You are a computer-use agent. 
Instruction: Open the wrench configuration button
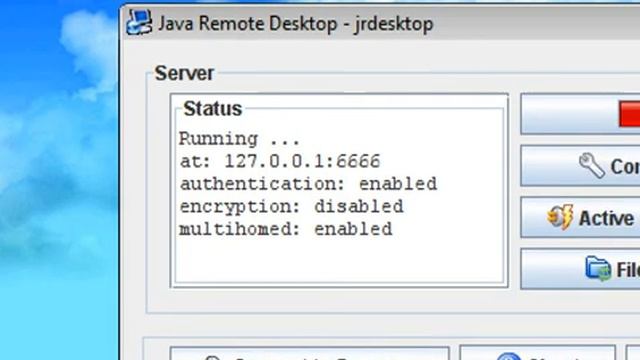pos(580,166)
